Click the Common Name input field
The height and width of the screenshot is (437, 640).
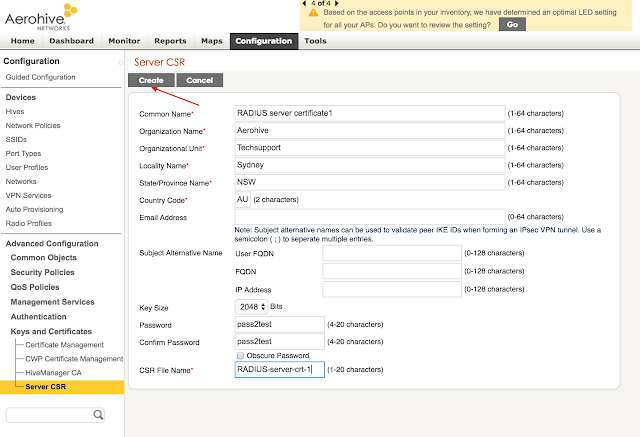pos(370,113)
